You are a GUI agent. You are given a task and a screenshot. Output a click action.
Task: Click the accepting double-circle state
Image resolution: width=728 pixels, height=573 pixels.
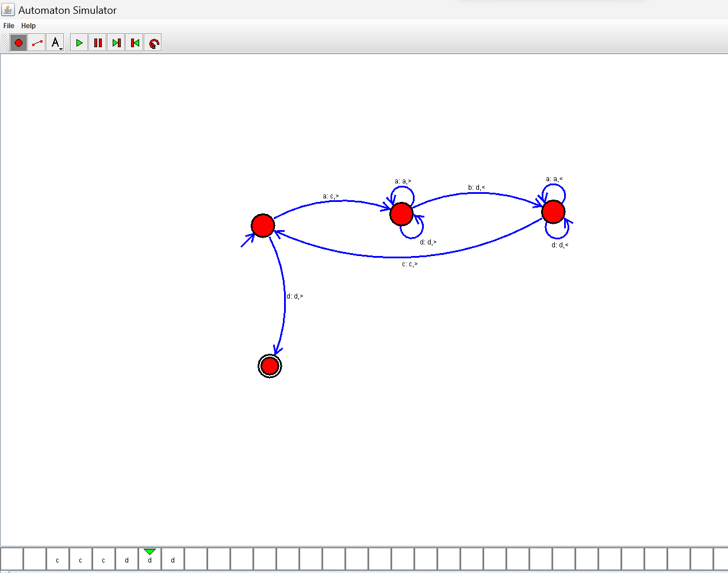coord(269,365)
